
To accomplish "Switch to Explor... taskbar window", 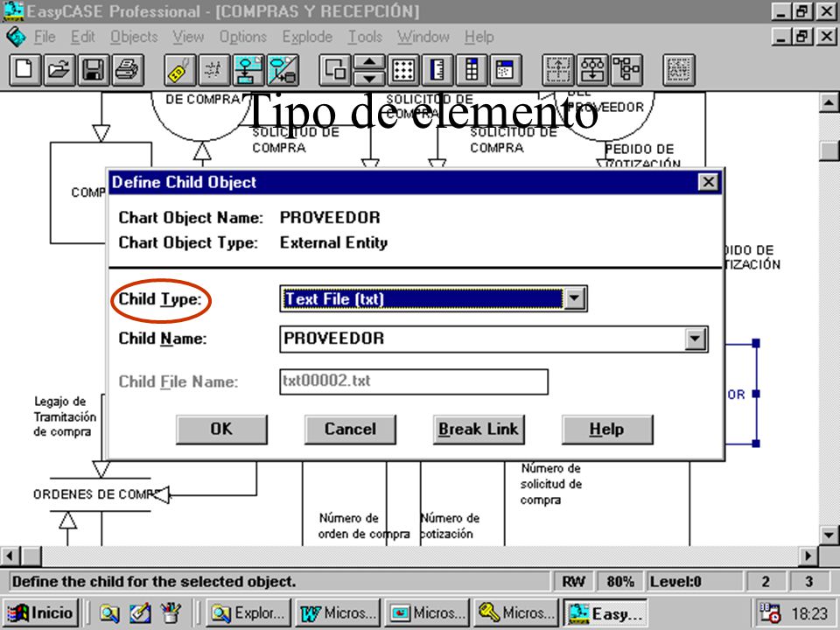I will pos(248,612).
